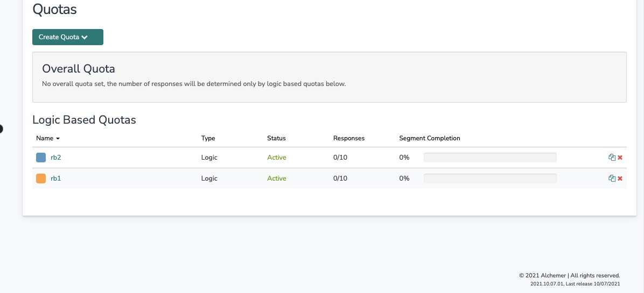Open the Create Quota dropdown
The image size is (644, 293).
click(68, 37)
